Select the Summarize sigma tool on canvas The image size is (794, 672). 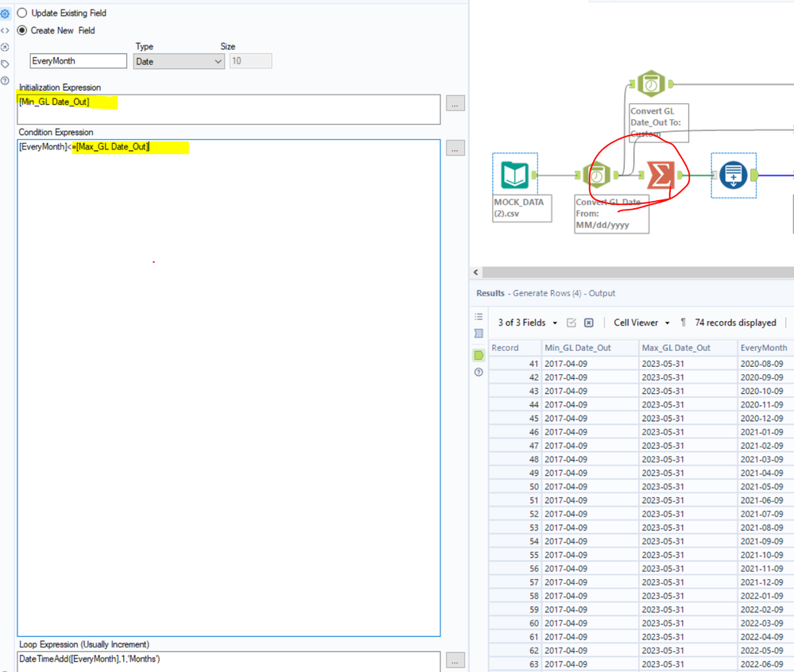click(x=660, y=175)
